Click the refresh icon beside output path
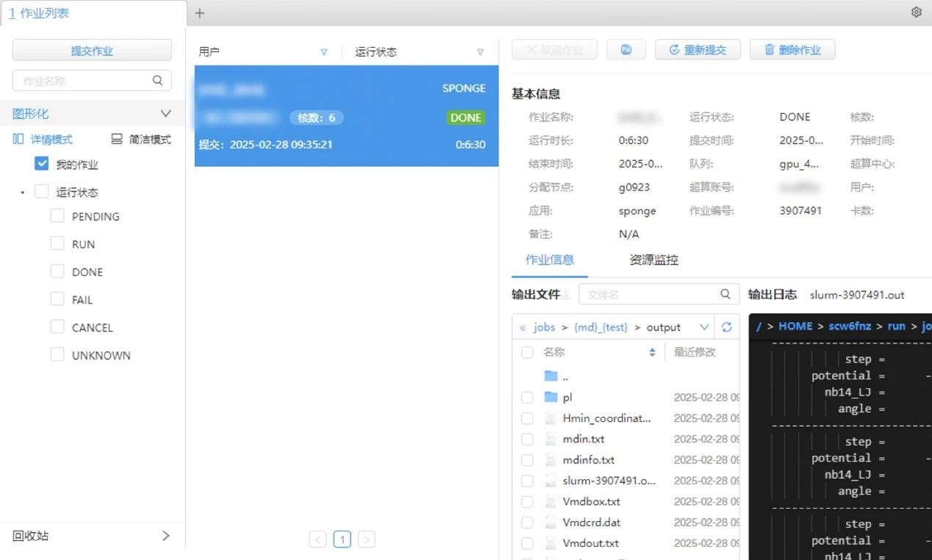 [727, 328]
